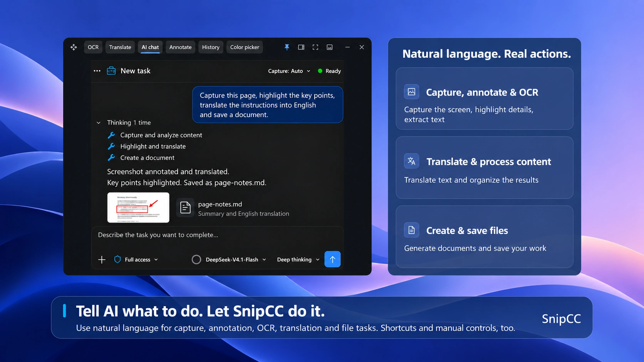Image resolution: width=644 pixels, height=362 pixels.
Task: Click the wrench icon for Create a document
Action: [111, 157]
